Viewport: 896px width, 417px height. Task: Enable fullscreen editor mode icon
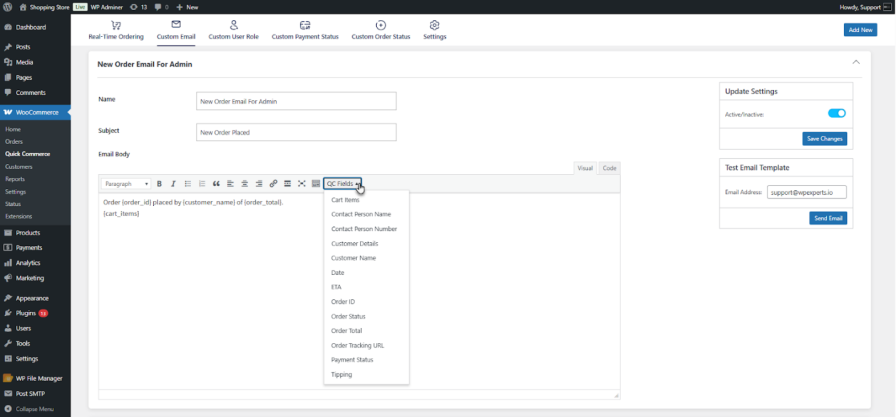[x=301, y=184]
